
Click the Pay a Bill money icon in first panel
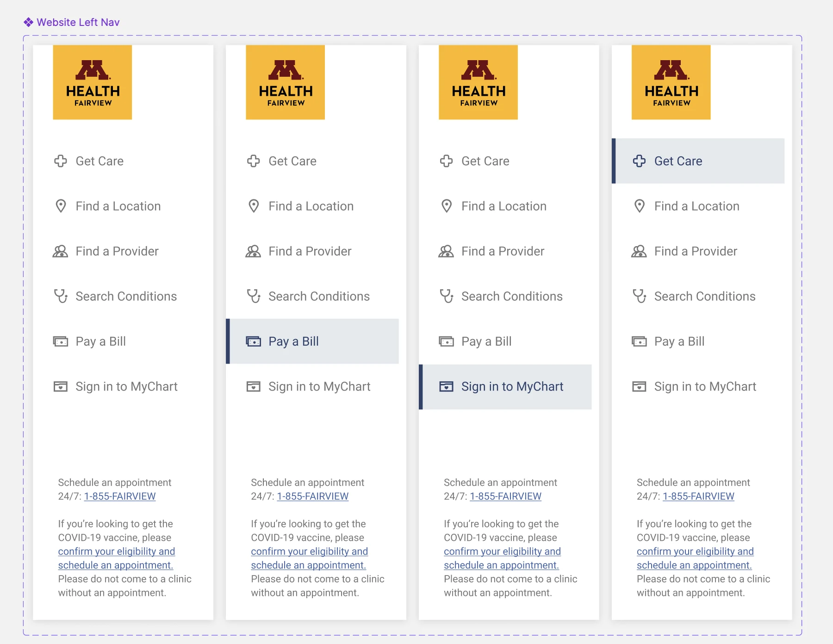click(x=61, y=341)
